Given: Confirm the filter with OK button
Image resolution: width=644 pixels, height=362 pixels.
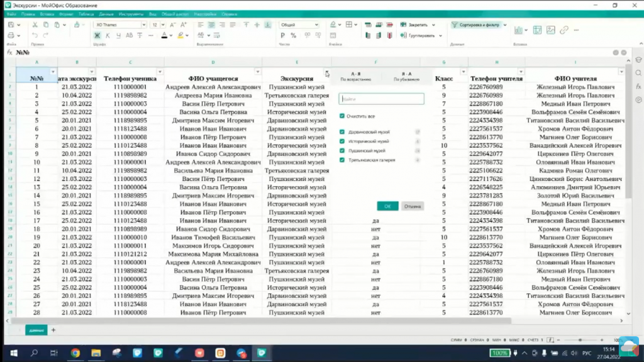Looking at the screenshot, I should [387, 206].
